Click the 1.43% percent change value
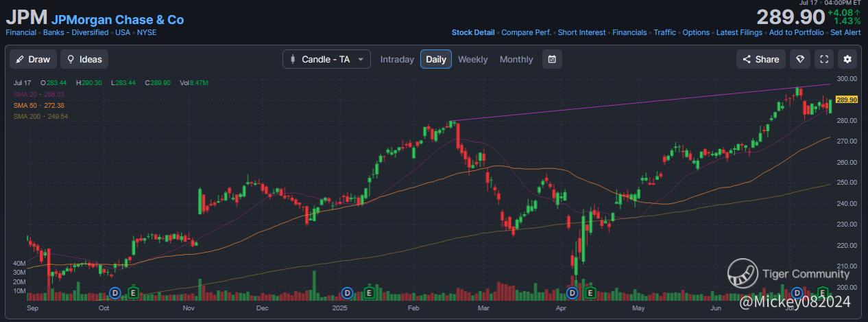Screen dimensions: 868x322 pyautogui.click(x=847, y=21)
